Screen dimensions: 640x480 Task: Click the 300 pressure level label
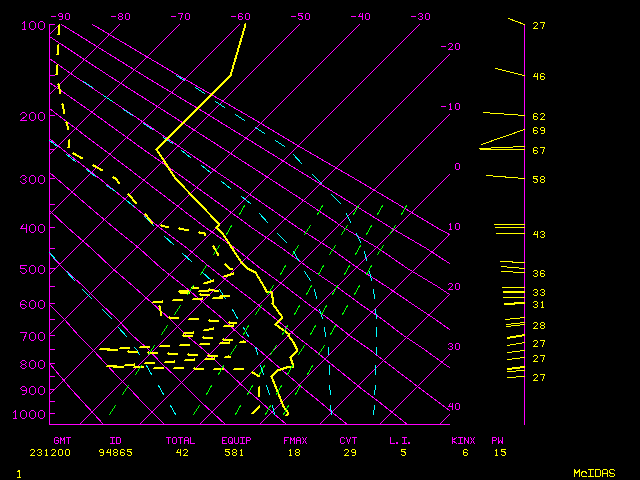pyautogui.click(x=33, y=179)
